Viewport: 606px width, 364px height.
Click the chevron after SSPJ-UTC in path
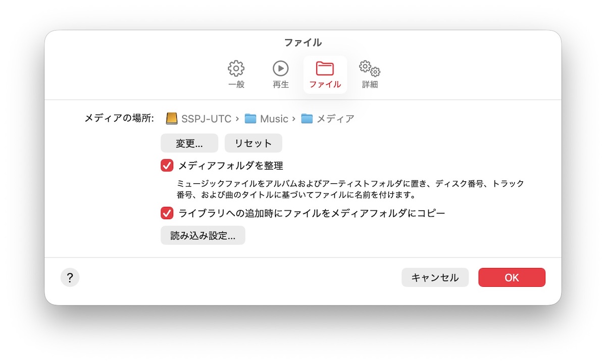tap(236, 119)
